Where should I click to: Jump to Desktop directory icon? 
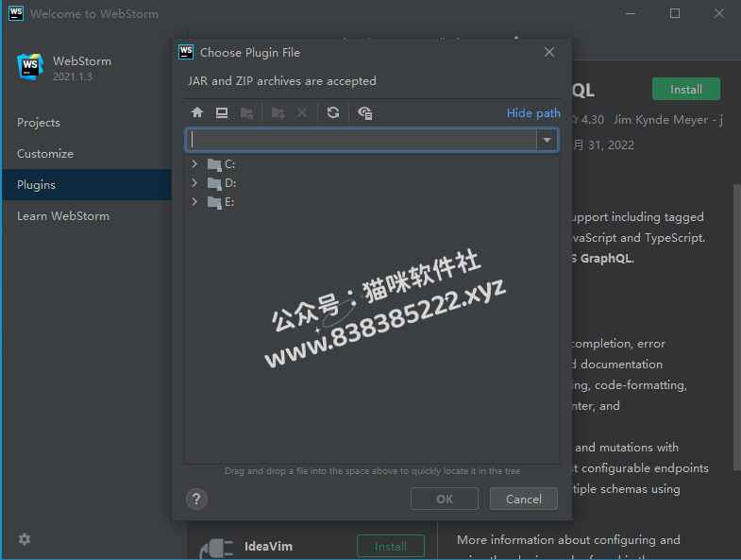pos(222,112)
